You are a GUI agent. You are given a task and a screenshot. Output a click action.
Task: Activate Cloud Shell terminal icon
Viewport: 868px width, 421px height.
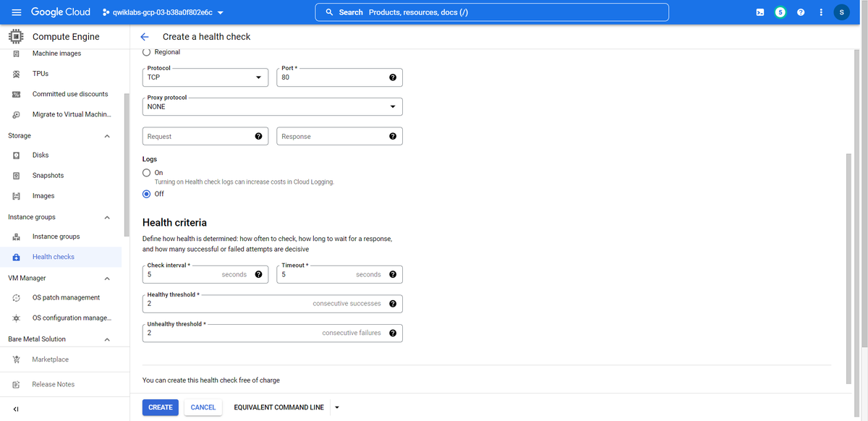click(x=759, y=12)
